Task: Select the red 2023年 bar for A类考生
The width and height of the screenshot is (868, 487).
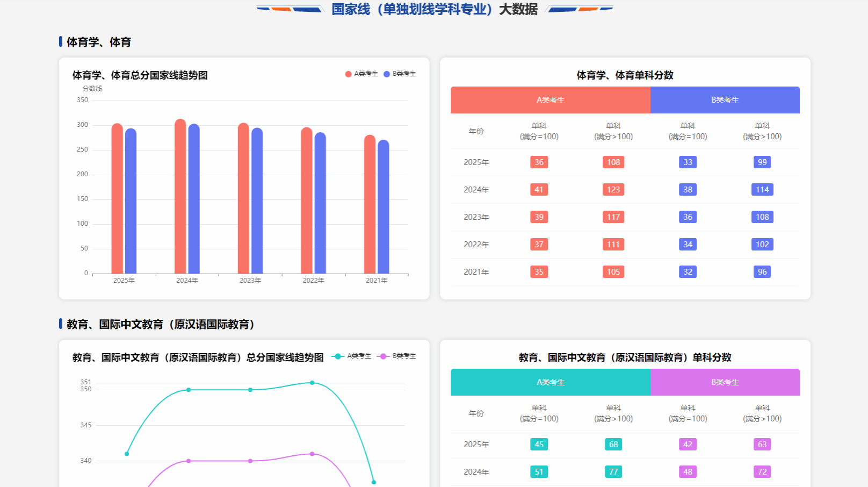Action: coord(243,199)
